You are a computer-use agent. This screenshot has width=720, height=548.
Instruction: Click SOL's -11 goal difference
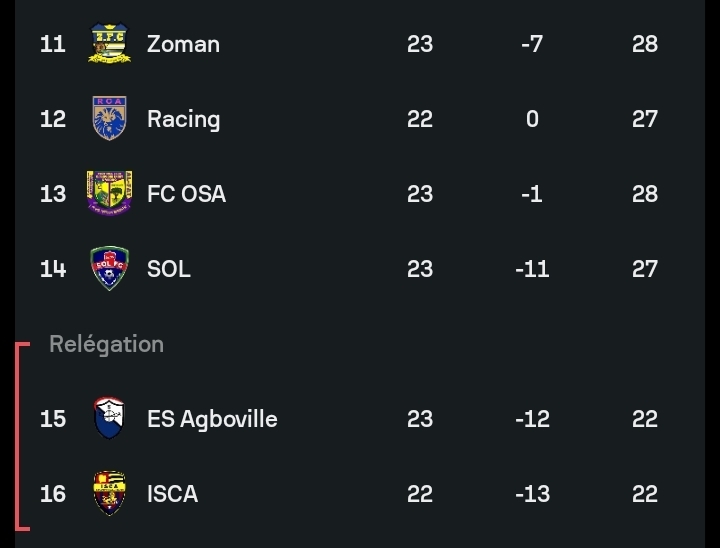[532, 269]
